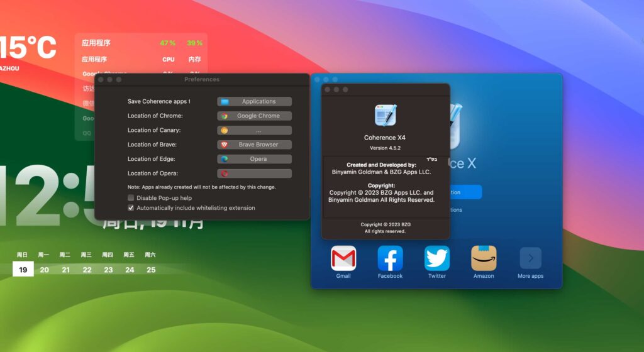Choose the Location of Canary button
644x352 pixels.
click(254, 130)
